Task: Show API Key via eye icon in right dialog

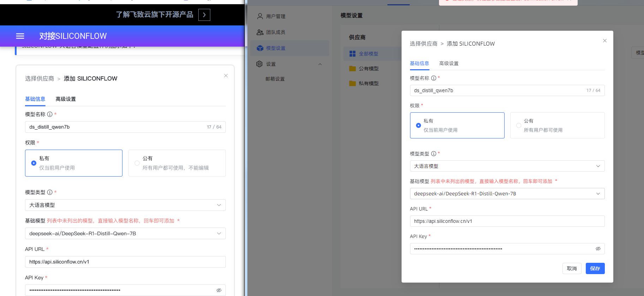Action: pyautogui.click(x=598, y=249)
